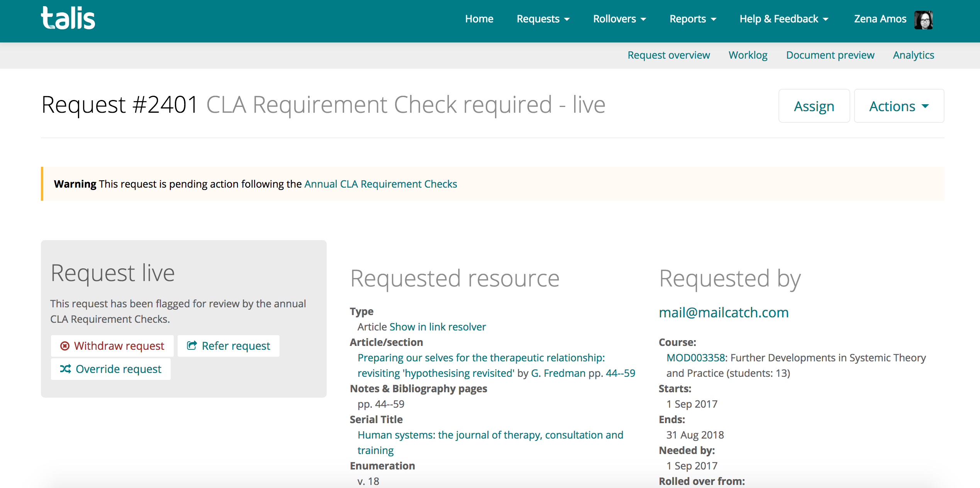The height and width of the screenshot is (488, 980).
Task: Switch to Request overview tab
Action: coord(669,55)
